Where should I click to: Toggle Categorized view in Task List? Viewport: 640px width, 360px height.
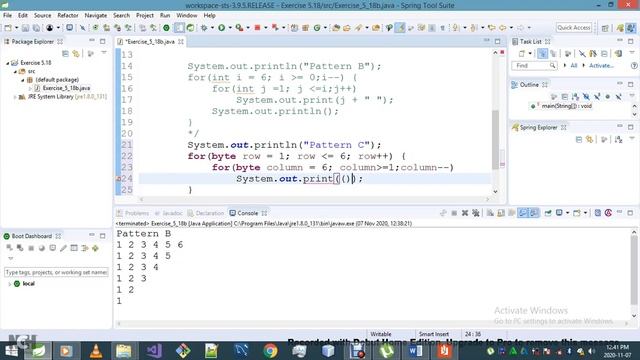click(x=542, y=53)
